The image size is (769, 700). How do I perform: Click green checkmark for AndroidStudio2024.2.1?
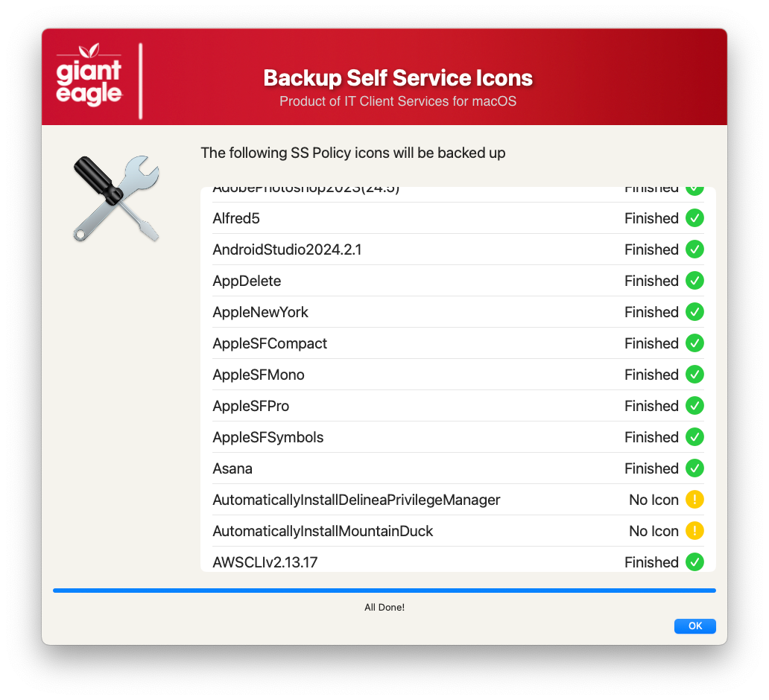click(x=694, y=249)
